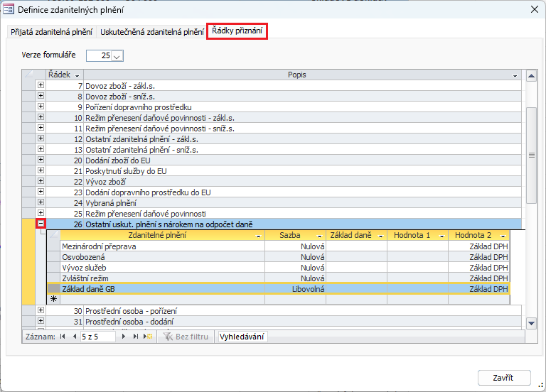The image size is (546, 392).
Task: Open the Sazba column dropdown arrow
Action: [321, 235]
